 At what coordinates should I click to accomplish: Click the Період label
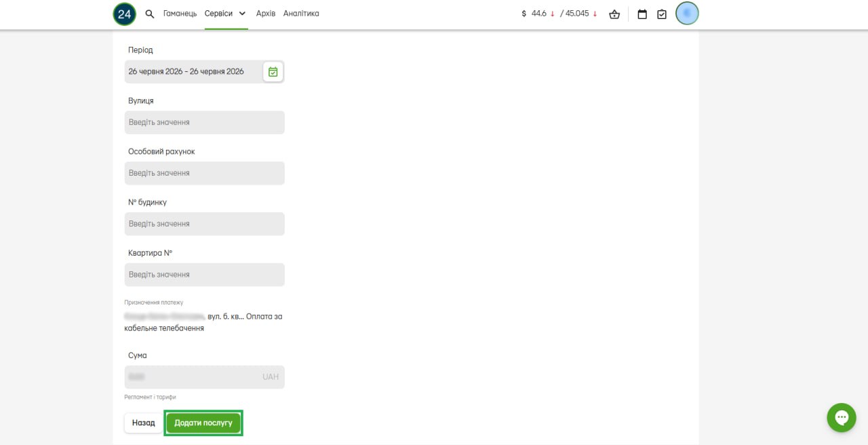tap(140, 50)
